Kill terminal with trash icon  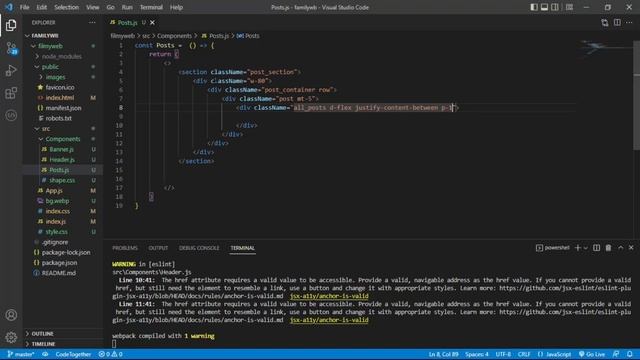(x=609, y=248)
